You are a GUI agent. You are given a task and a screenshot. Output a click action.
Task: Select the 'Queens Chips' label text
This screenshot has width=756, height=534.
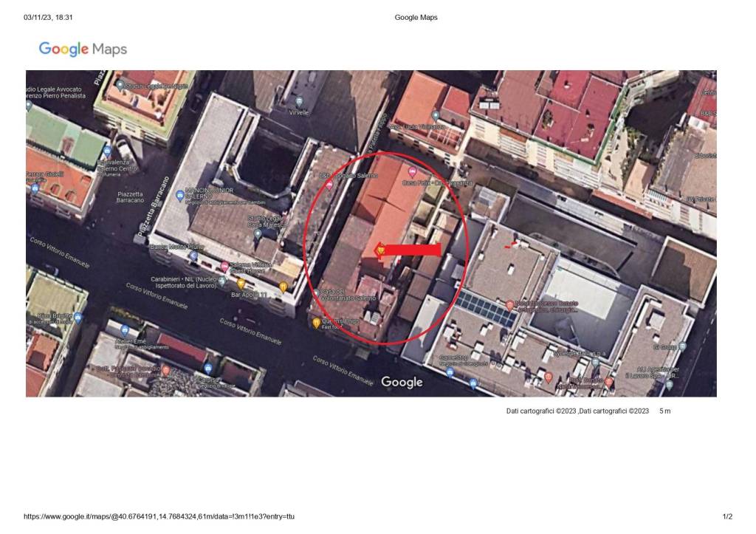point(340,321)
